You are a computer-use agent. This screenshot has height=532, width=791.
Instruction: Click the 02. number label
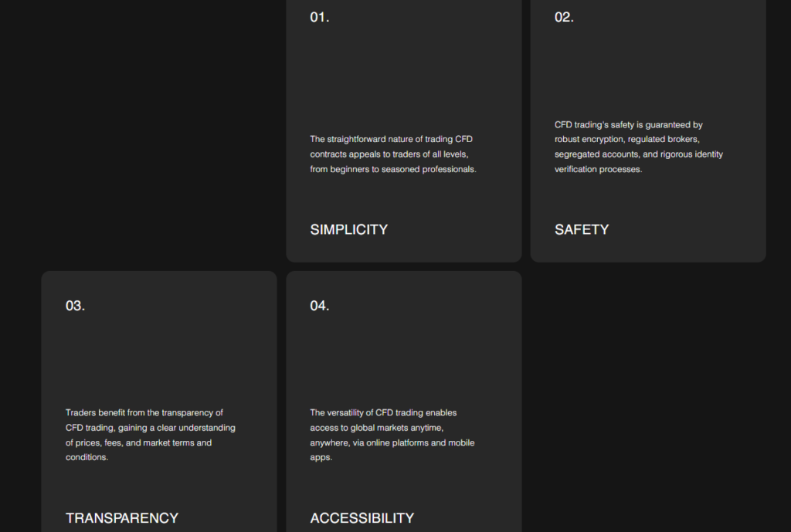point(564,17)
